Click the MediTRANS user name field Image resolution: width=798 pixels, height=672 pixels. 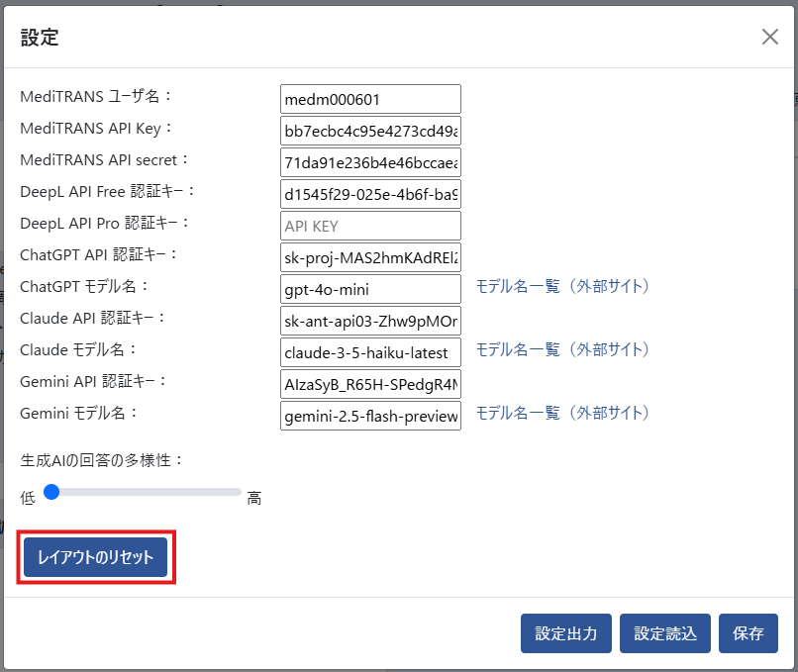pyautogui.click(x=370, y=99)
